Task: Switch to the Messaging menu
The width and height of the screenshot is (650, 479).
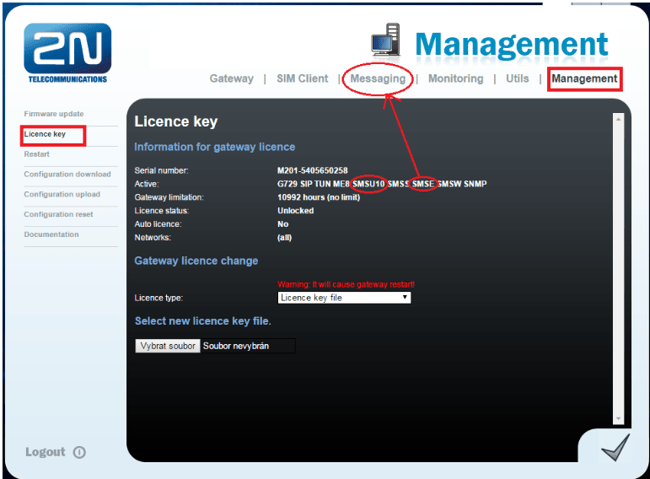Action: 378,78
